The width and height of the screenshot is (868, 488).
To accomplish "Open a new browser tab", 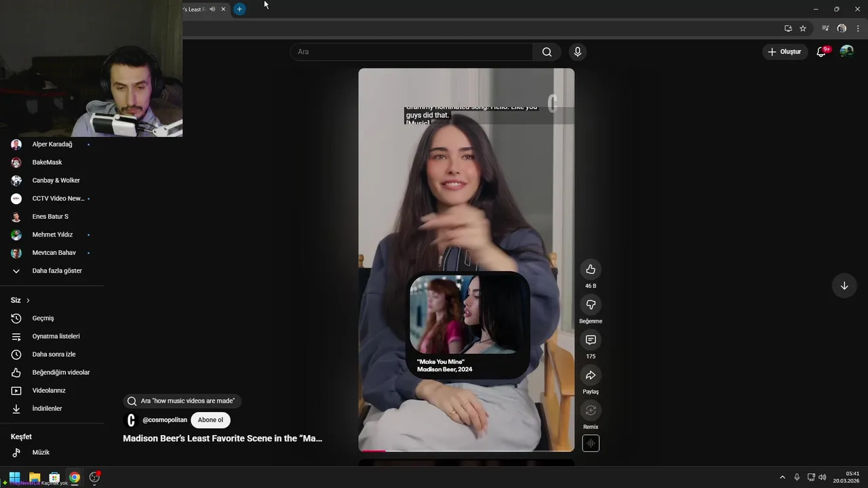I will pos(239,9).
